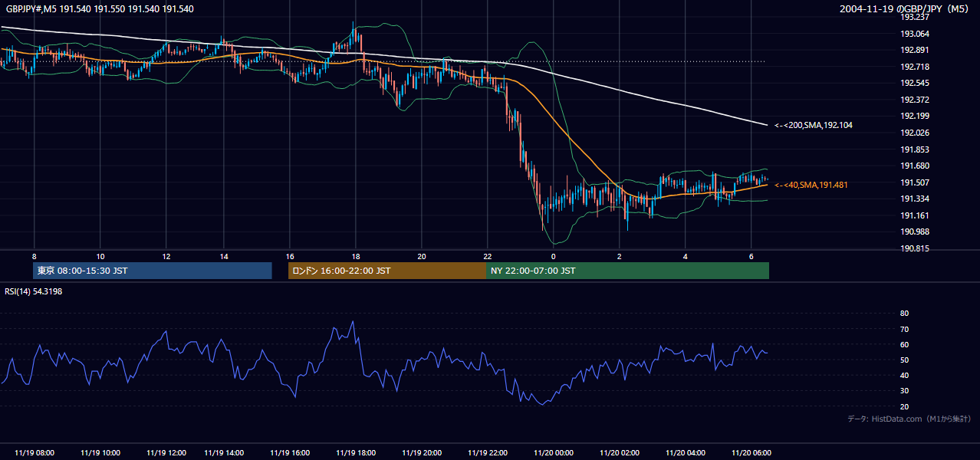Click the 11/20 04:00 bottom axis timestamp
Image resolution: width=980 pixels, height=460 pixels.
686,453
